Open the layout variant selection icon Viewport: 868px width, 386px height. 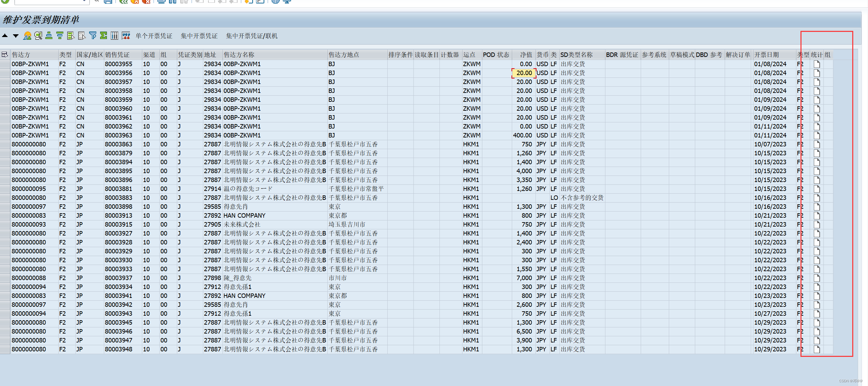[x=126, y=36]
